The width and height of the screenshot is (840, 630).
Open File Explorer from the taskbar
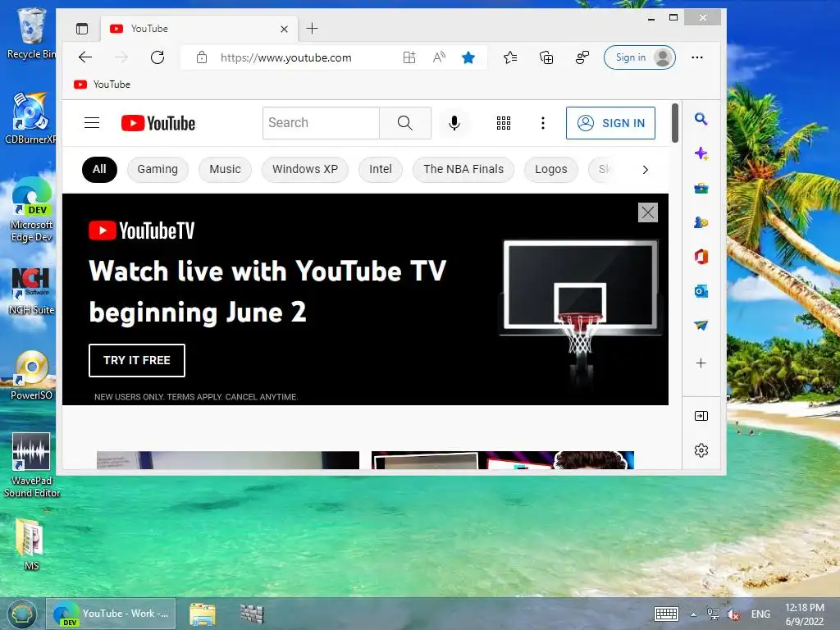(x=203, y=614)
